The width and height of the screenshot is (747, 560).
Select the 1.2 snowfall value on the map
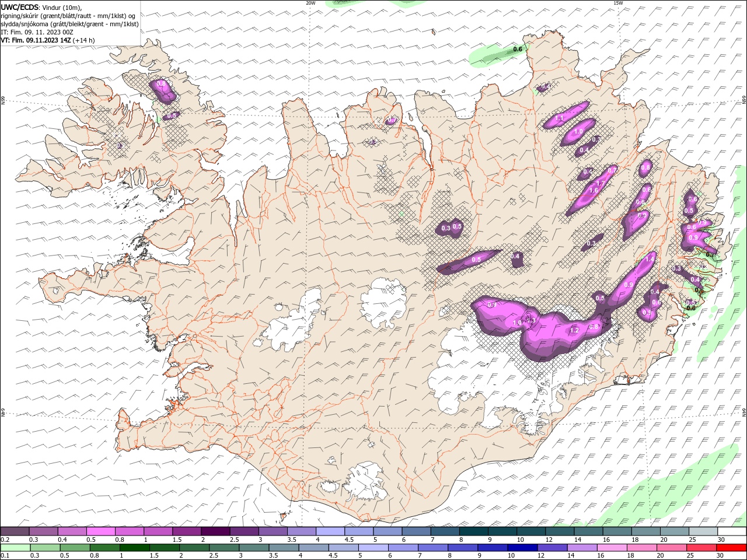click(x=574, y=330)
